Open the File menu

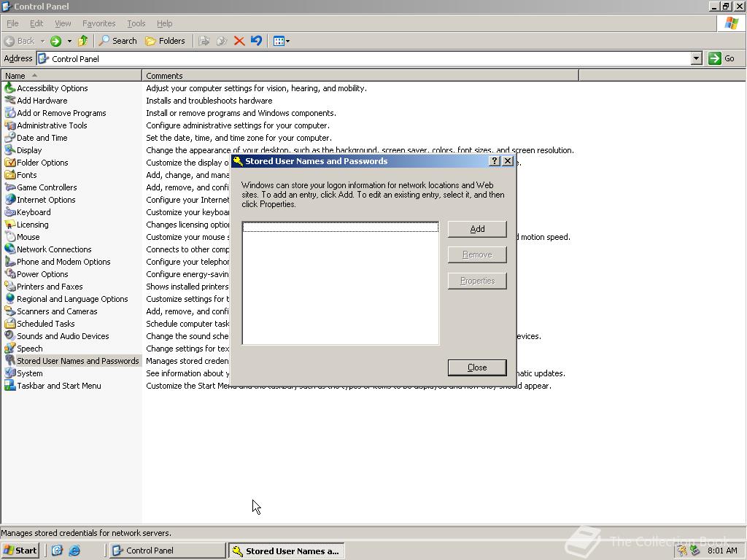[x=12, y=23]
